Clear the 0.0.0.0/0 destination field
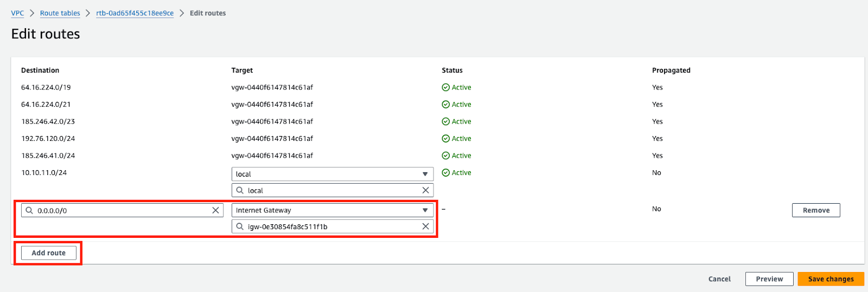 (215, 210)
